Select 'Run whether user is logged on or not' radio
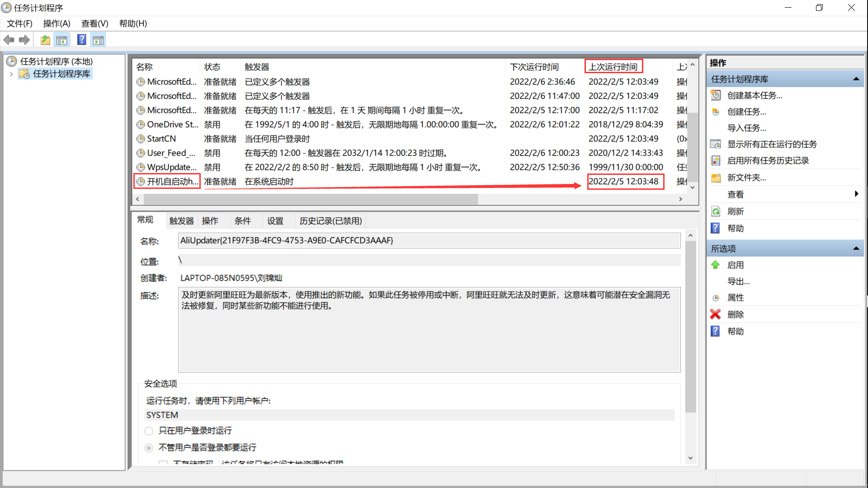 tap(149, 448)
